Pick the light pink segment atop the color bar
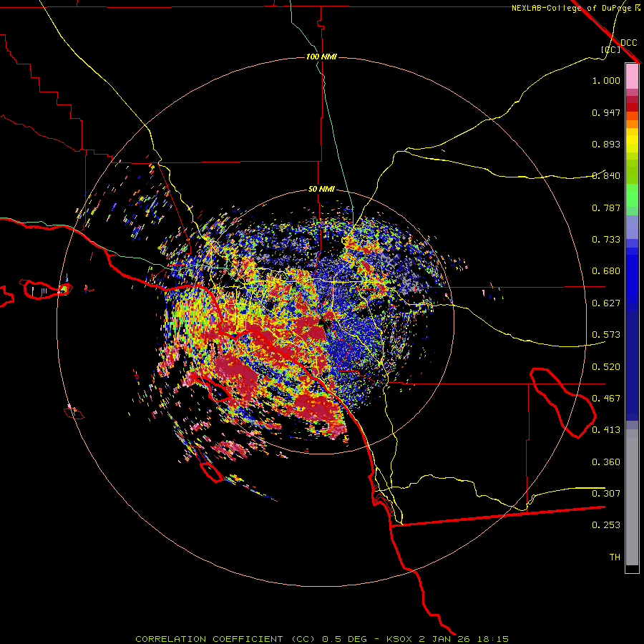The width and height of the screenshot is (644, 644). [x=632, y=77]
